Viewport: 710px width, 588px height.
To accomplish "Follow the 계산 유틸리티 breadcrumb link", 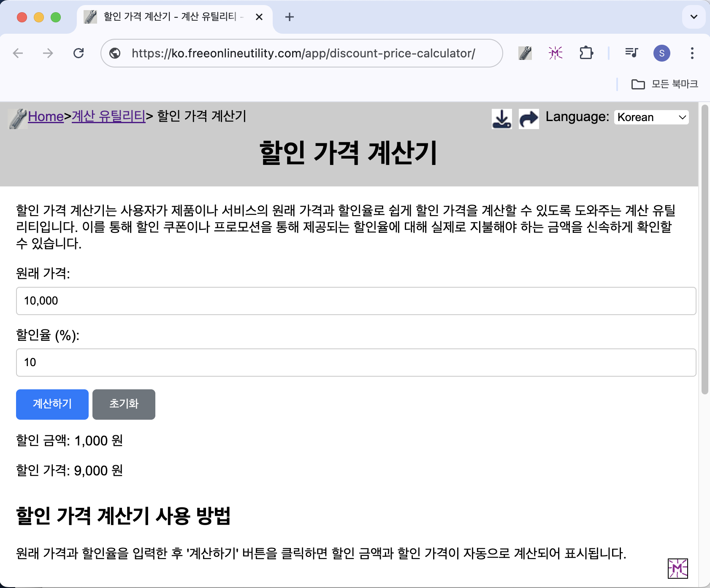I will tap(108, 116).
